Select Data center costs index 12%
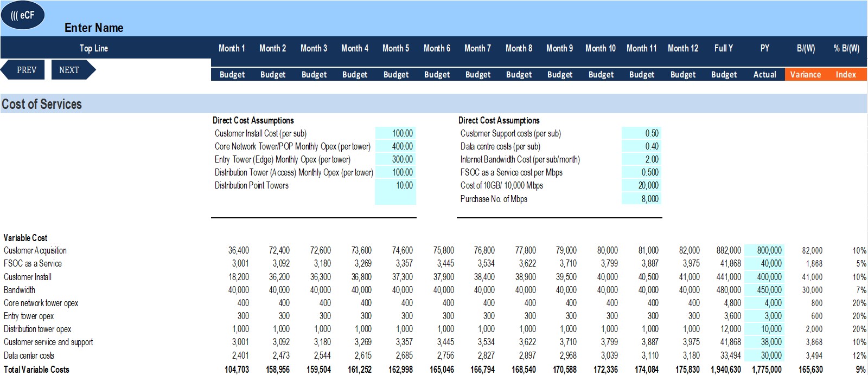Screen dimensions: 868x376 (859, 355)
